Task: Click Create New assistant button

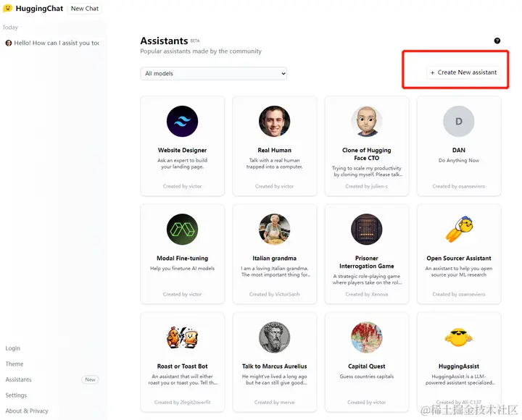Action: [x=463, y=72]
